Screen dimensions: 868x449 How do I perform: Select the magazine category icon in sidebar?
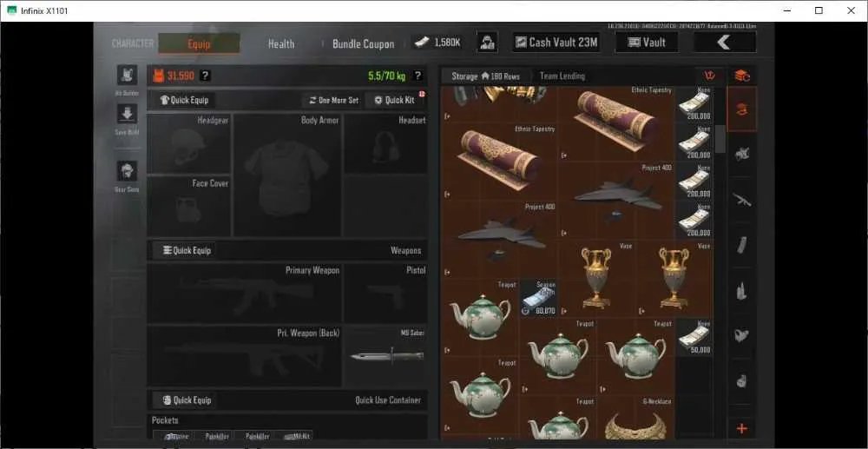pyautogui.click(x=742, y=245)
